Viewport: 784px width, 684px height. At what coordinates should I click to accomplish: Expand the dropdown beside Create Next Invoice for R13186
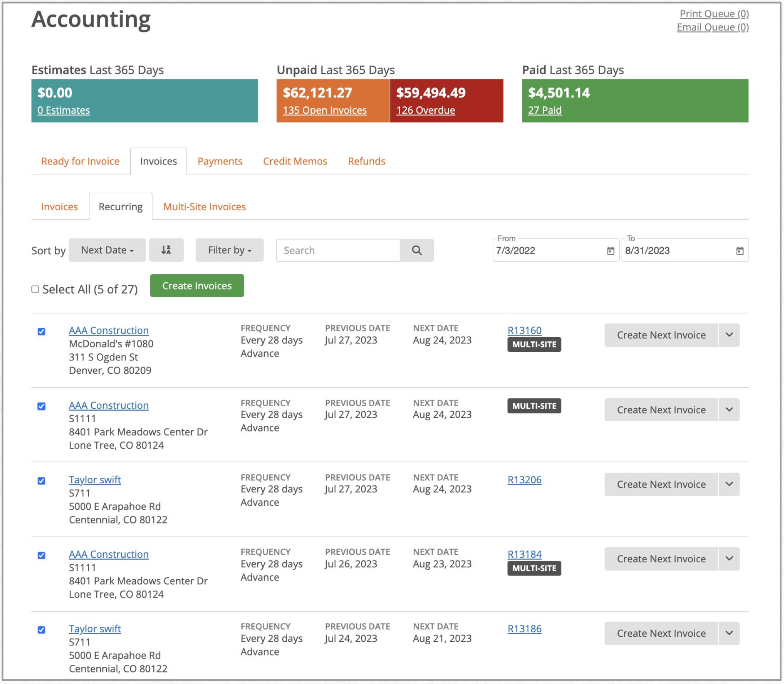(x=729, y=633)
